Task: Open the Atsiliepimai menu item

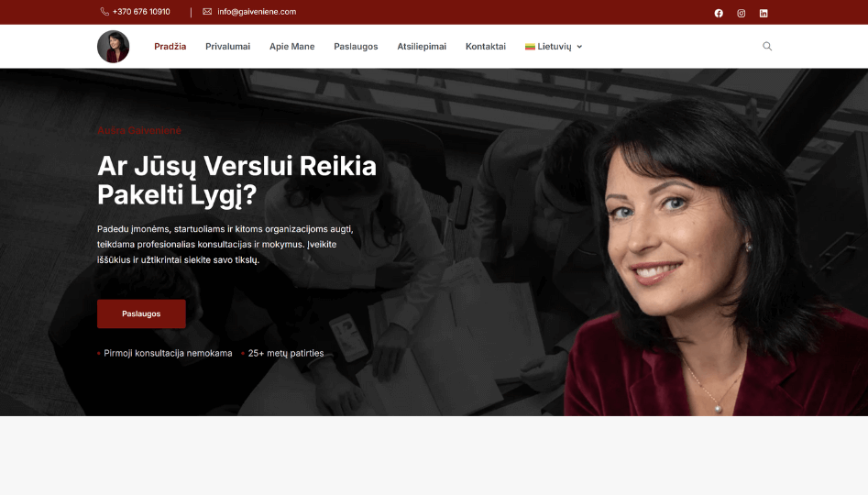Action: click(422, 47)
